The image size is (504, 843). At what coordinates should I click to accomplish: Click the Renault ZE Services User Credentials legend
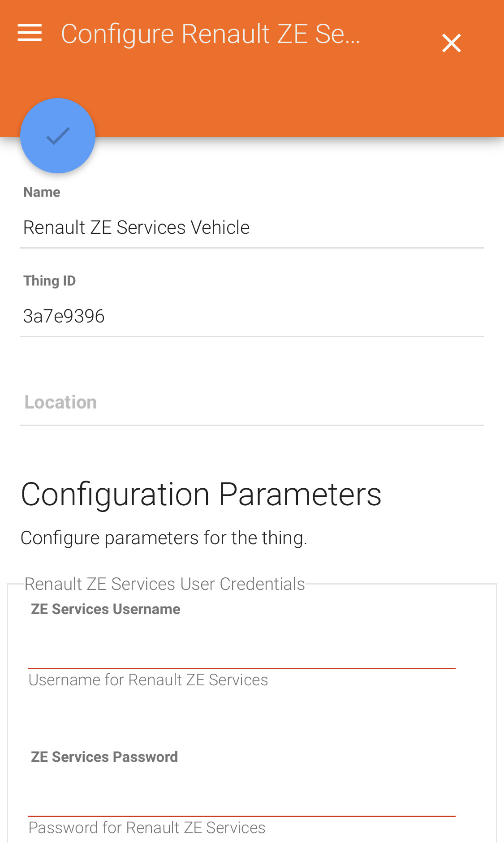(x=164, y=584)
